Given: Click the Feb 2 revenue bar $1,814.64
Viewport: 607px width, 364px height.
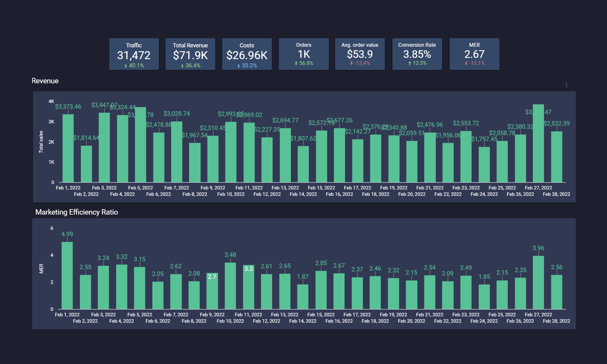Looking at the screenshot, I should coord(86,164).
